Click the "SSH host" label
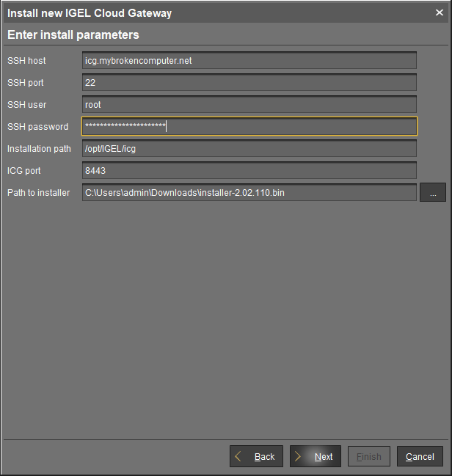Screen dimensions: 452x476 (26, 61)
